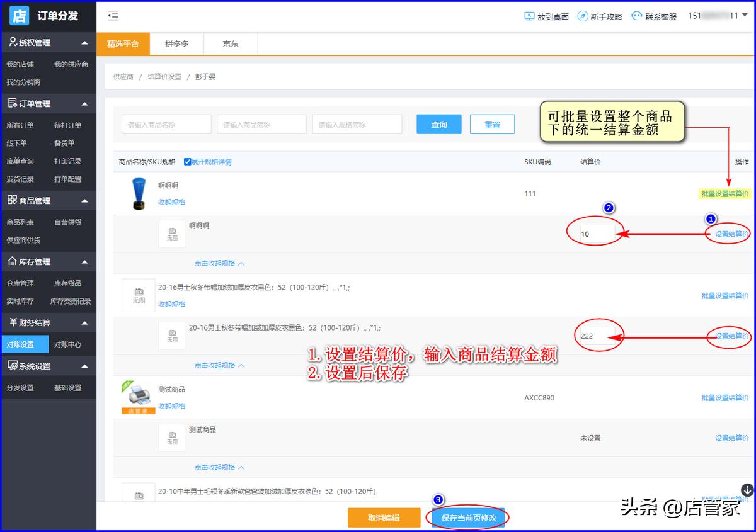Click the 授权管理 person icon in sidebar
The height and width of the screenshot is (532, 756).
(14, 42)
